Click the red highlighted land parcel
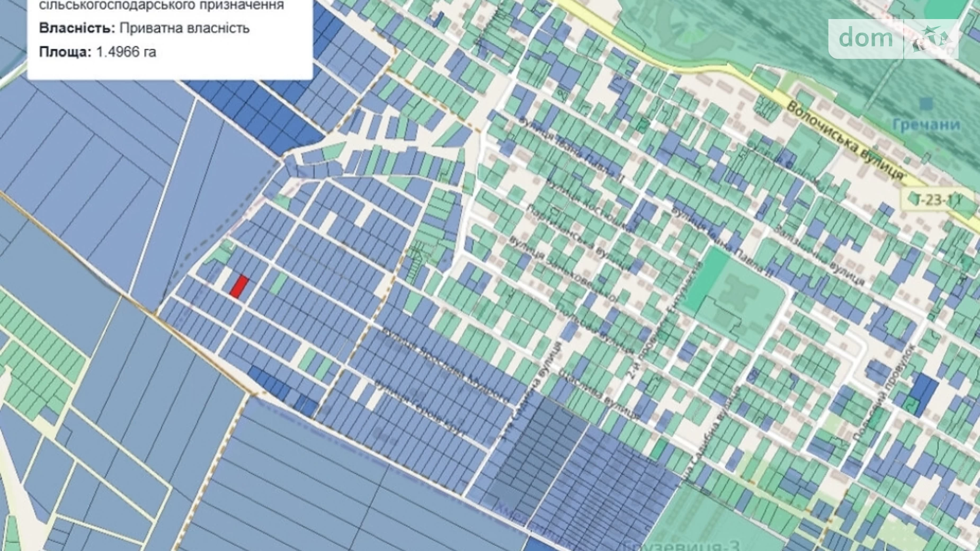 (x=239, y=286)
